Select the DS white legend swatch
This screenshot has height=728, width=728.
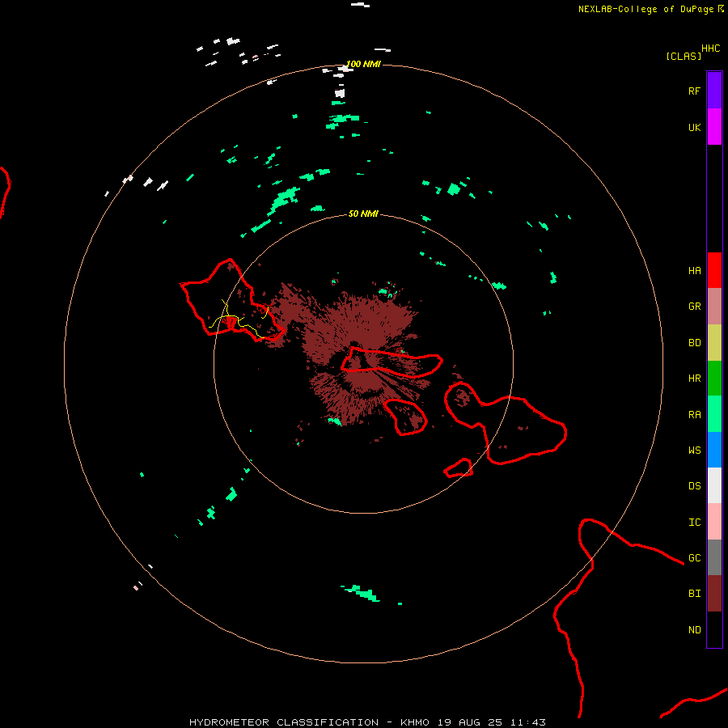point(714,485)
